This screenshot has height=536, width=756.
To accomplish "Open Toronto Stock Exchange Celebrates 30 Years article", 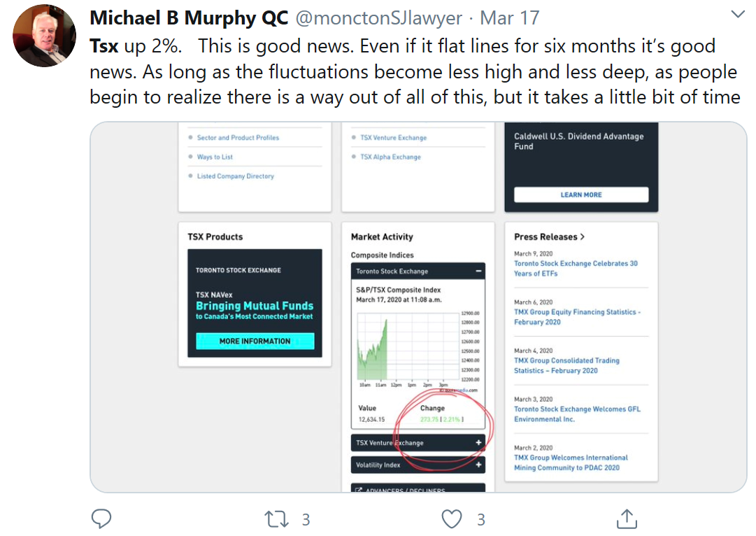I will point(576,268).
